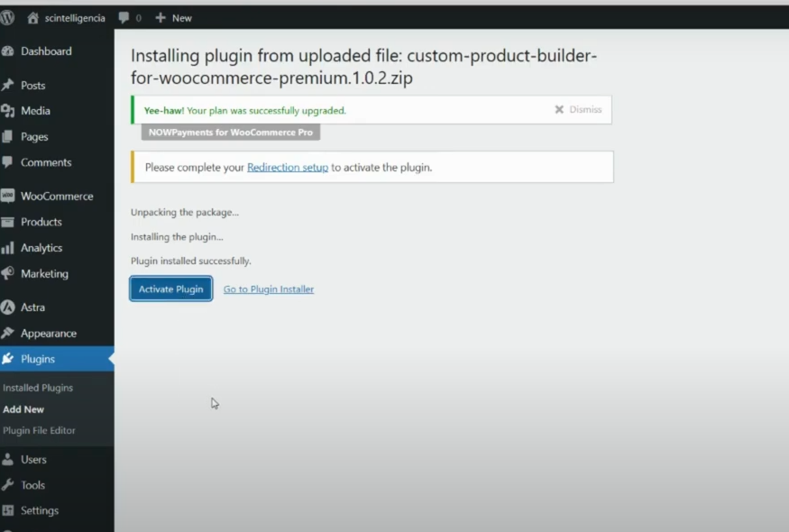The image size is (789, 532).
Task: Dismiss the plan upgraded notice
Action: point(578,109)
